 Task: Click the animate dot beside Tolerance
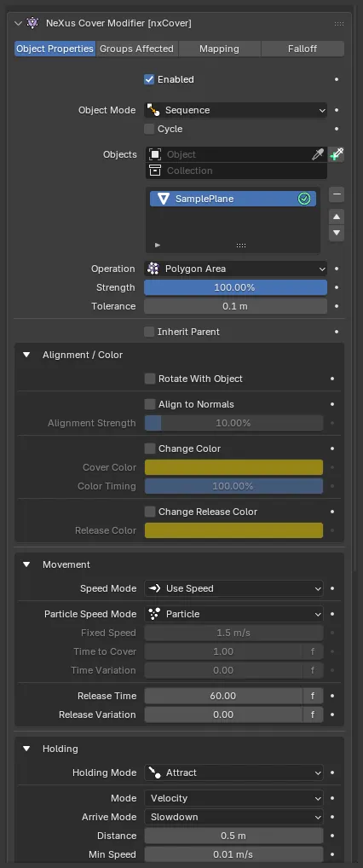(337, 306)
